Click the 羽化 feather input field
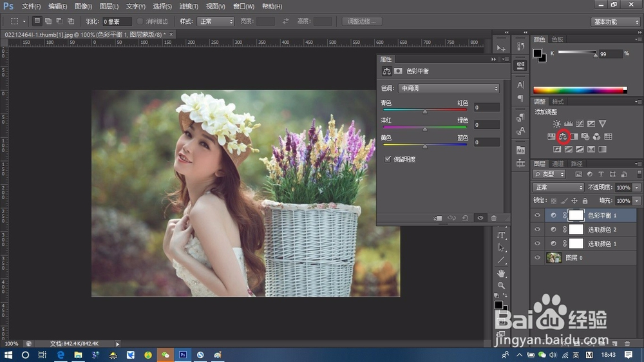644x362 pixels. tap(118, 21)
